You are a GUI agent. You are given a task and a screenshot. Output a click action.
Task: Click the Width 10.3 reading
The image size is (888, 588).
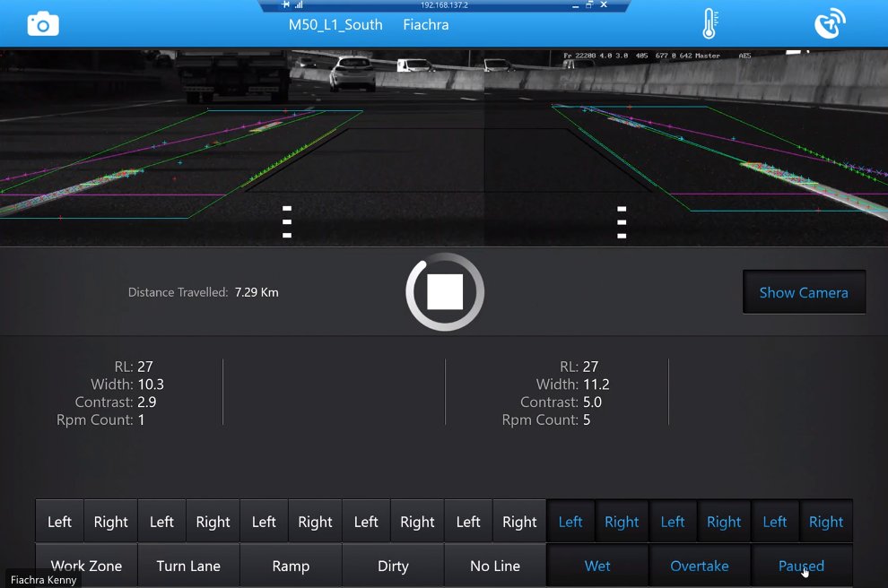click(127, 385)
